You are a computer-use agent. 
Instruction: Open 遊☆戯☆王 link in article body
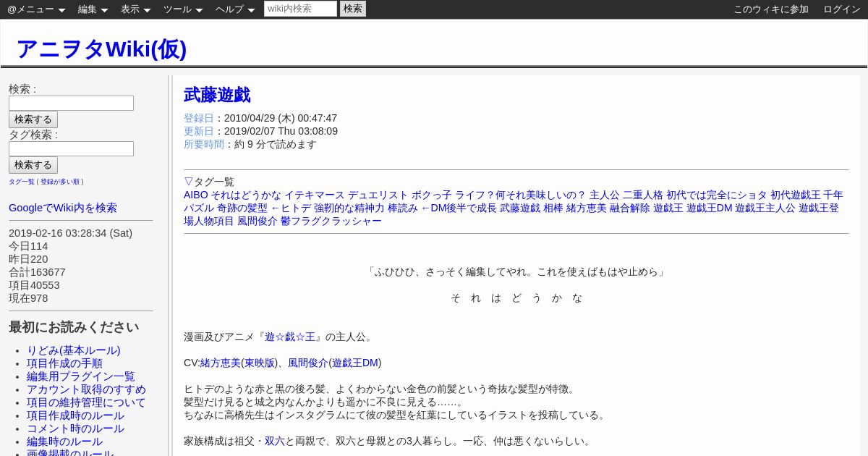290,337
